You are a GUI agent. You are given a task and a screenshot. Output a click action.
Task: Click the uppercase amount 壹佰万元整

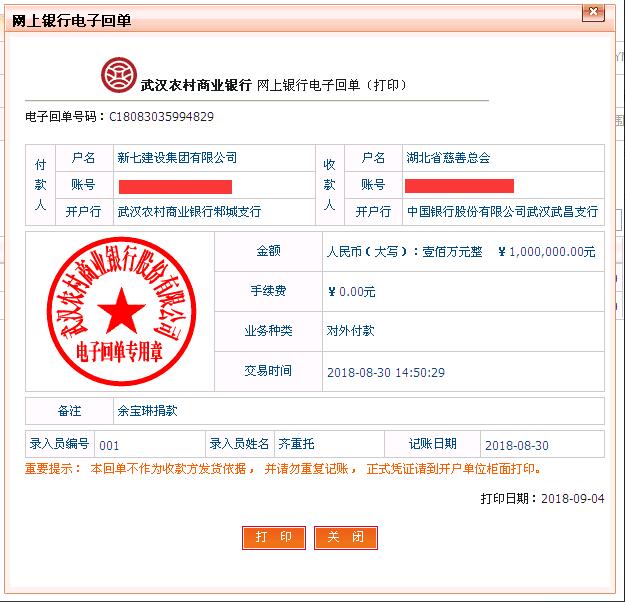point(452,252)
